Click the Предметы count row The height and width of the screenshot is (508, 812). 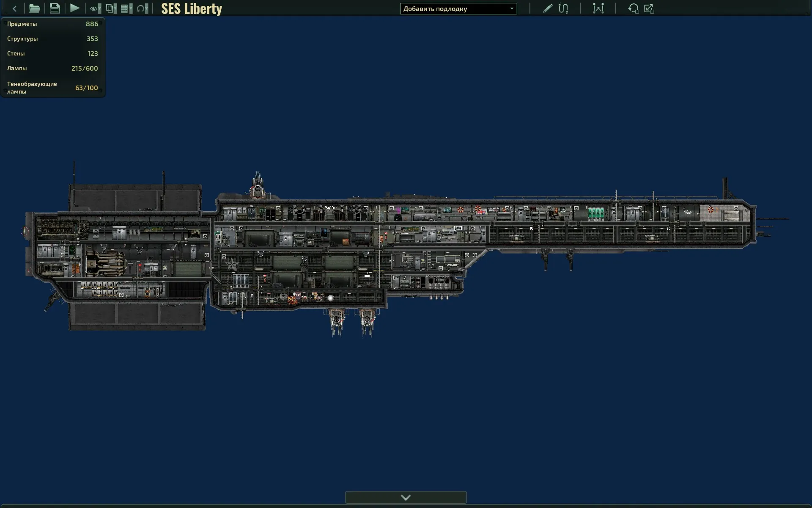pyautogui.click(x=52, y=24)
